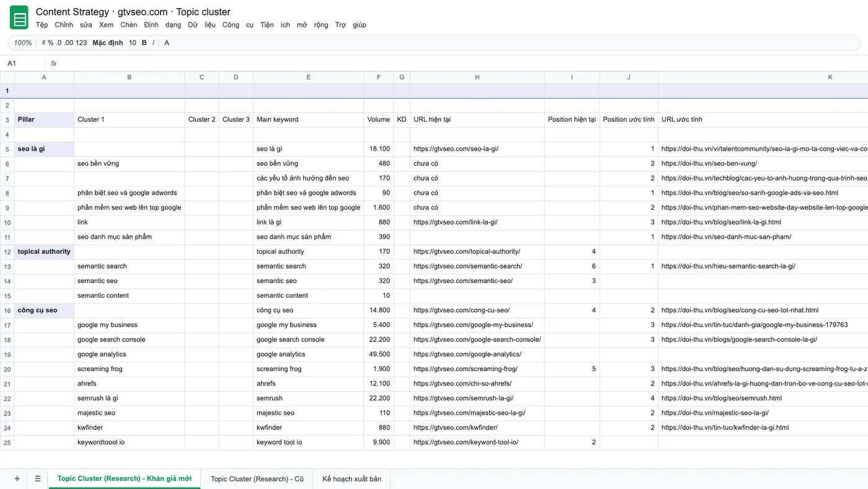Decrease decimal places with the .0 icon
The image size is (868, 489).
click(59, 43)
